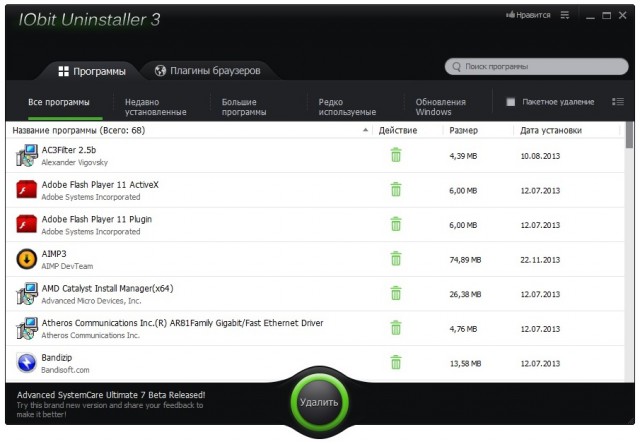Click AMD Catalyst Install Manager(x64) name
640x444 pixels.
(107, 288)
